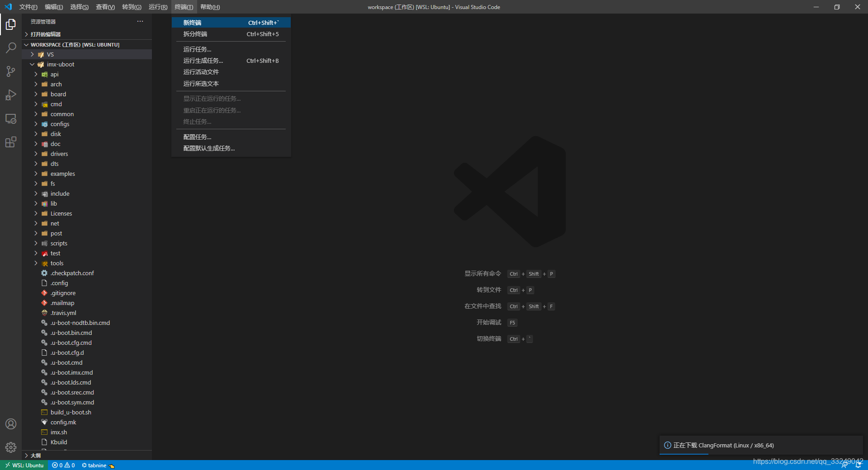Screen dimensions: 868x470
Task: Expand the include folder
Action: tap(87, 193)
